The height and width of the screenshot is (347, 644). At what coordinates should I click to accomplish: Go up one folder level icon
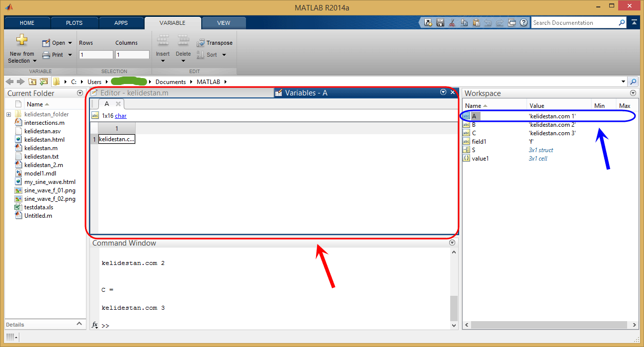(32, 82)
